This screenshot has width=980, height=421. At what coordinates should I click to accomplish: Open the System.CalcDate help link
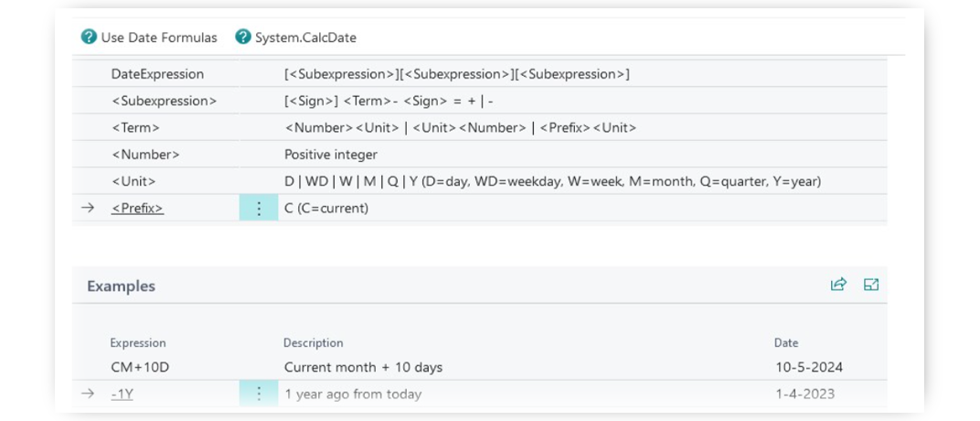click(305, 38)
